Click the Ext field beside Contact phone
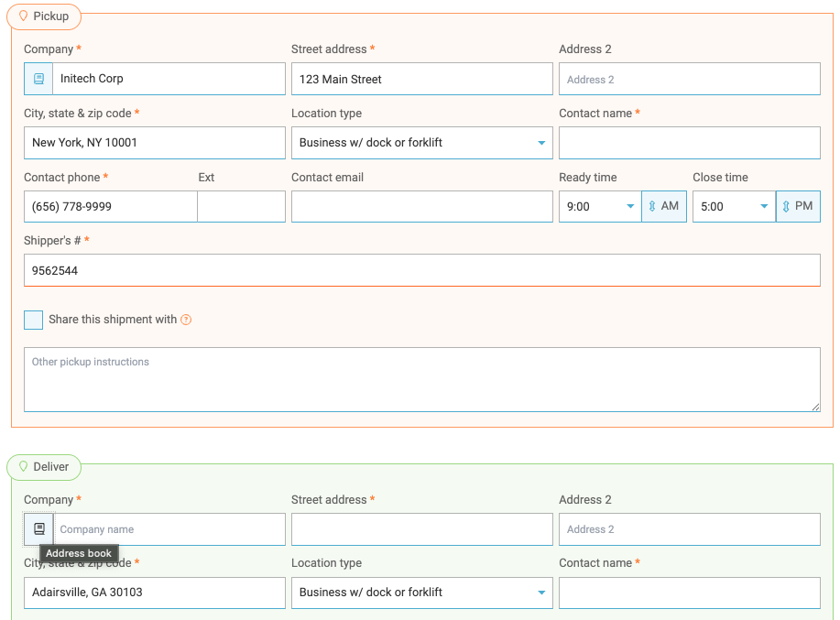Image resolution: width=840 pixels, height=620 pixels. (241, 206)
